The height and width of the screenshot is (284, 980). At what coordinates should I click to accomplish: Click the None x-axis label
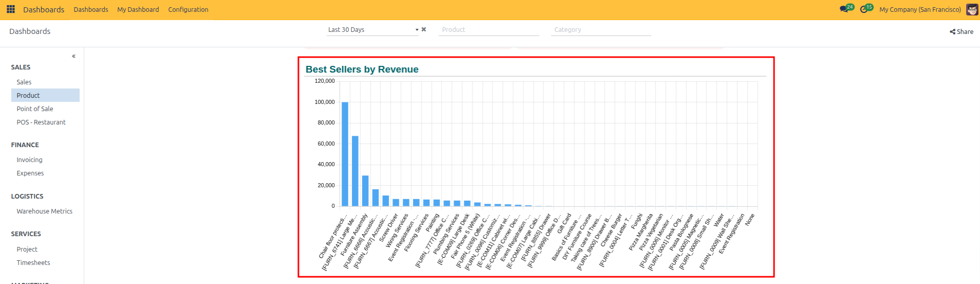click(x=750, y=220)
